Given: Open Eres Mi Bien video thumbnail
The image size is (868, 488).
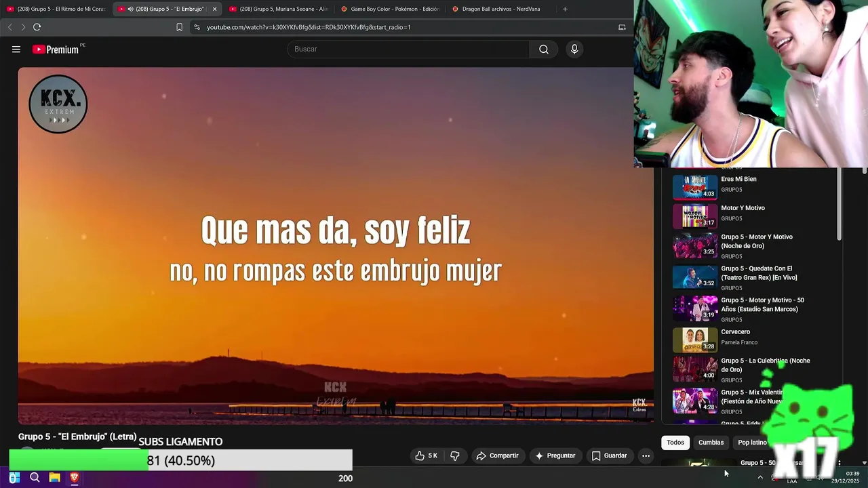Looking at the screenshot, I should [695, 187].
